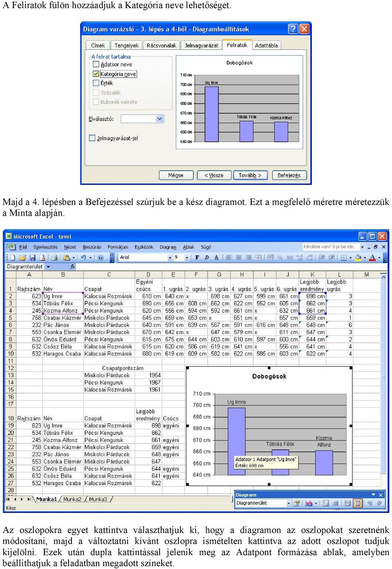Switch to the Jelmagyarázat tab
The width and height of the screenshot is (392, 569).
pos(201,45)
